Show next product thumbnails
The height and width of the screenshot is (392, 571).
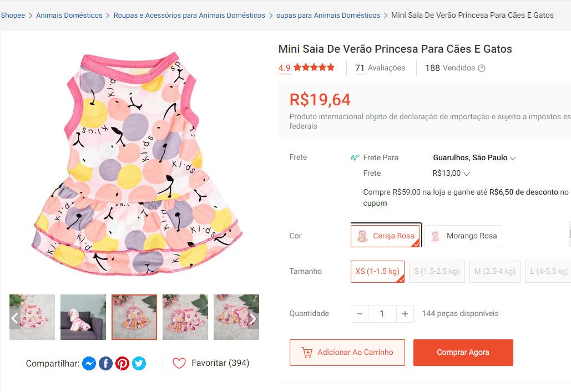coord(252,318)
